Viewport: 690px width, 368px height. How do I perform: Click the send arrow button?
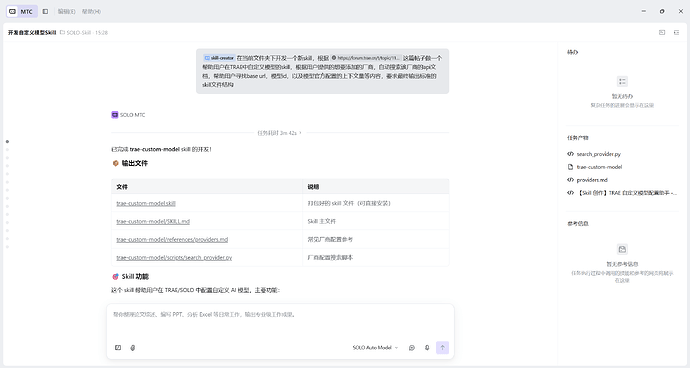442,348
